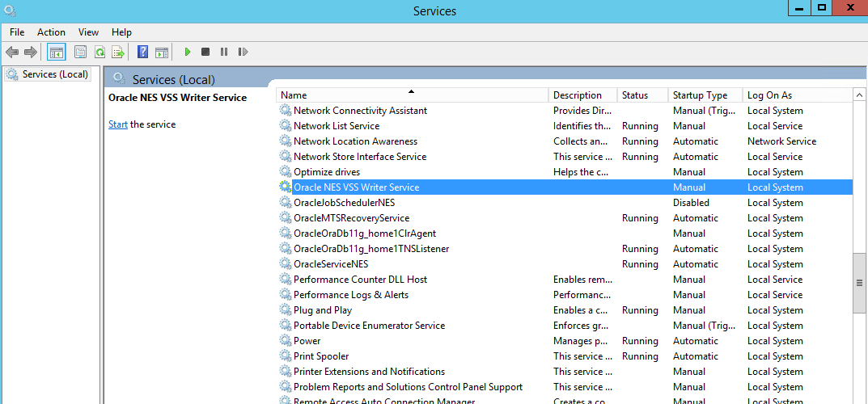This screenshot has width=868, height=404.
Task: Open the Help toolbar icon
Action: (143, 52)
